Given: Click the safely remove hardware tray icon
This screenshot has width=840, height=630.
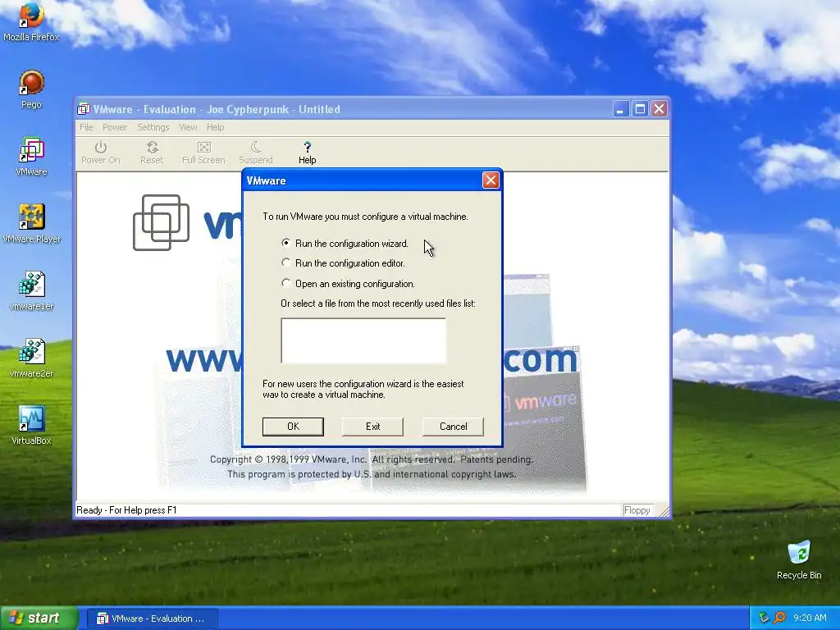Looking at the screenshot, I should pyautogui.click(x=764, y=618).
